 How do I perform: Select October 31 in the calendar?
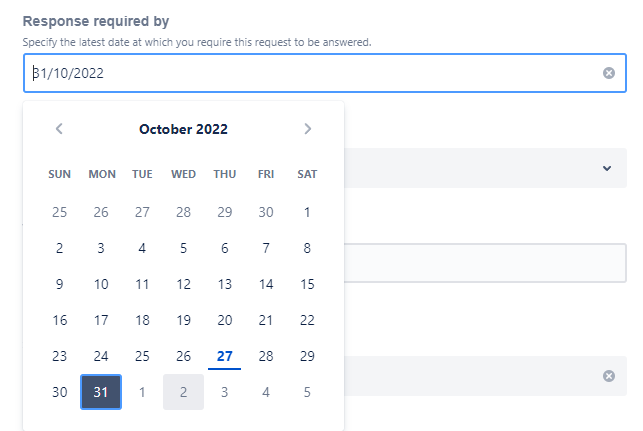point(101,392)
